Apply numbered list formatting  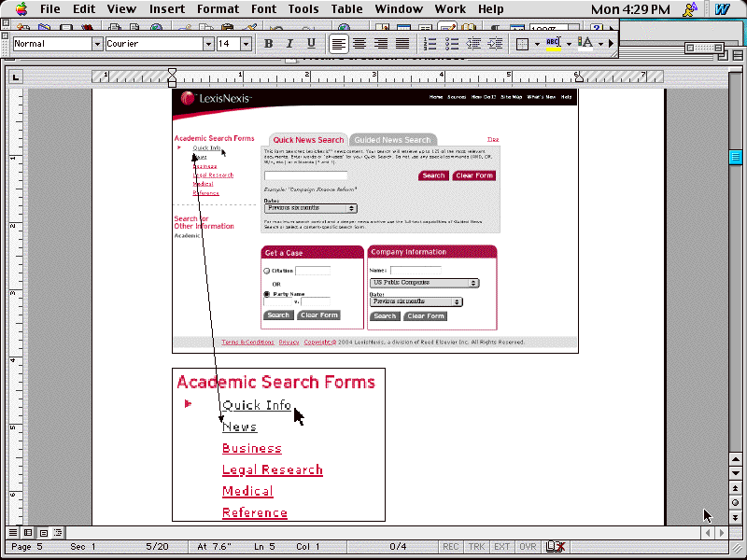point(430,44)
